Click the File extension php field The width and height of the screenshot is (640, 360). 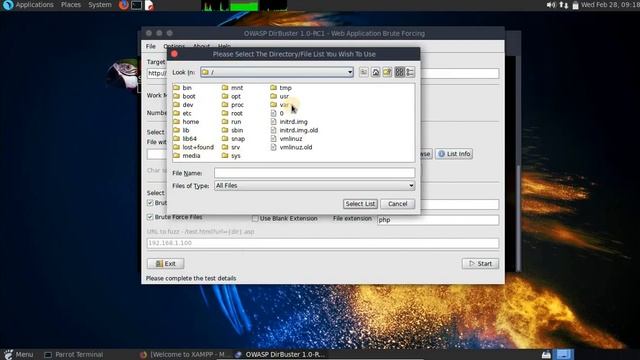pos(438,220)
